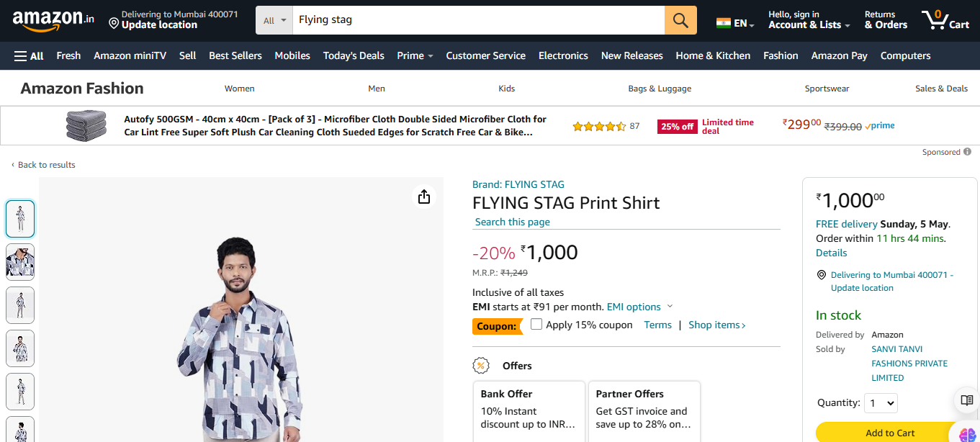Expand the EMI options chevron
The image size is (980, 442).
pyautogui.click(x=670, y=307)
